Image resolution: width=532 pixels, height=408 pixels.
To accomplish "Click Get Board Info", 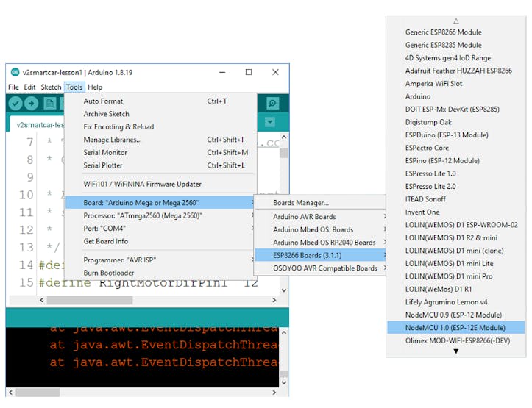I will 161,241.
